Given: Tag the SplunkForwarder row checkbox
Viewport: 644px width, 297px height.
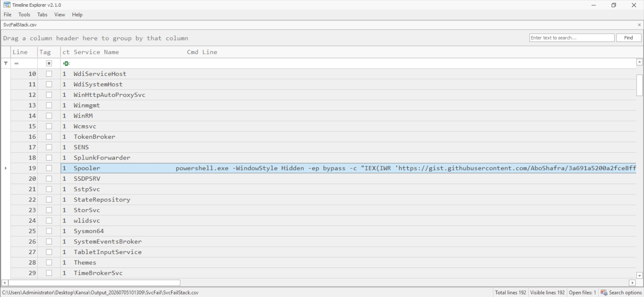Looking at the screenshot, I should pos(49,158).
